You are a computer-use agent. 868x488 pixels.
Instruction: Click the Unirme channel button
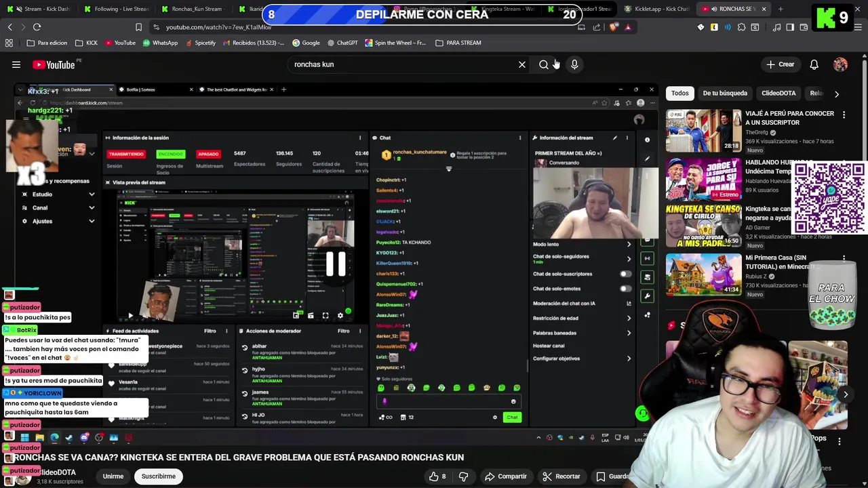click(113, 476)
